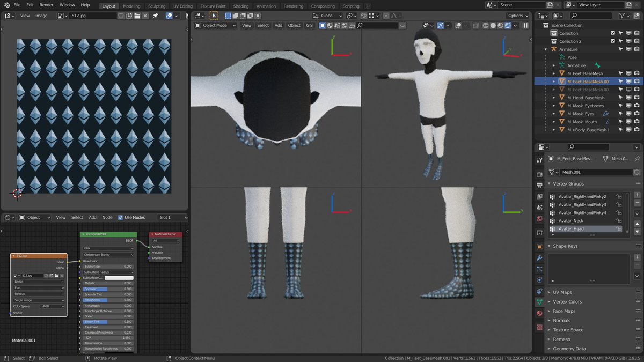Open the Tool properties tab icon
The width and height of the screenshot is (644, 362).
coord(539,160)
